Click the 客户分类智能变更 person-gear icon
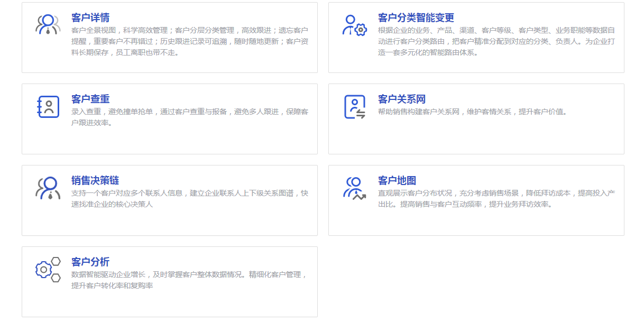Screen dimensions: 644x322 [354, 25]
